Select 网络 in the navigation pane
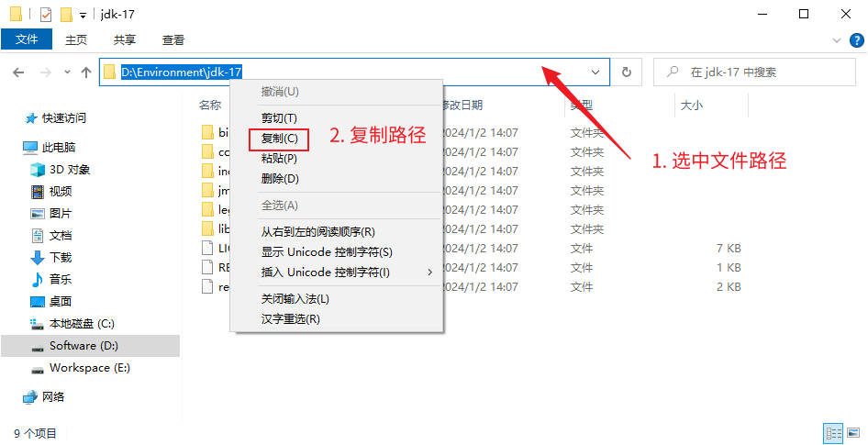This screenshot has width=868, height=445. (x=53, y=397)
